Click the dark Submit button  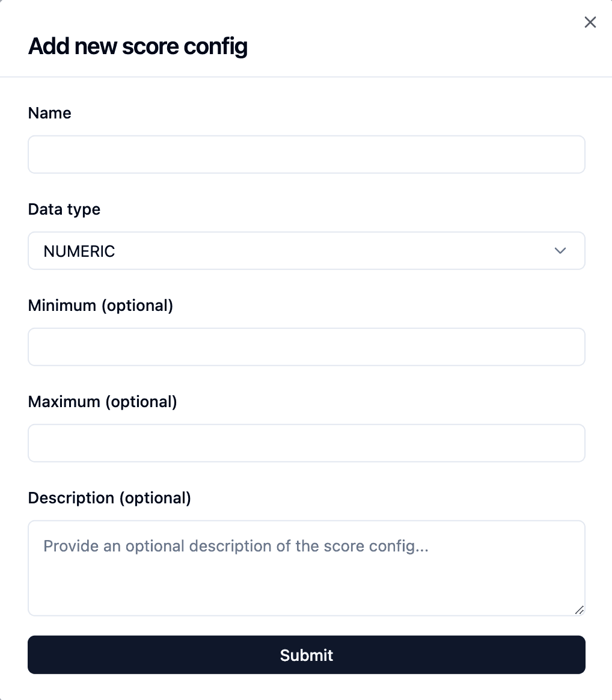tap(307, 655)
